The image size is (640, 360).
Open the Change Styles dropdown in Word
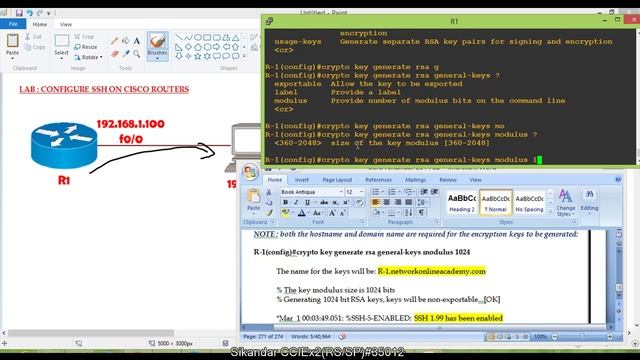pos(566,203)
